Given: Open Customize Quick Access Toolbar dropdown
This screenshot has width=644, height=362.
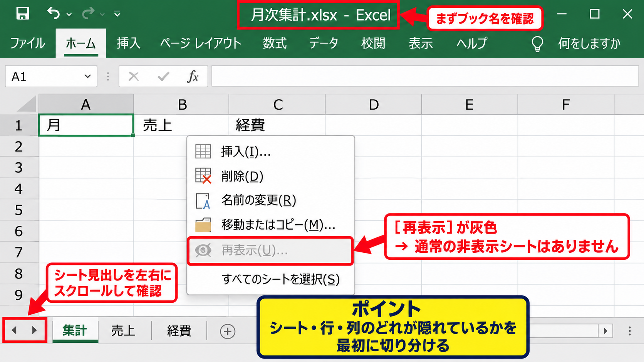Looking at the screenshot, I should 117,15.
